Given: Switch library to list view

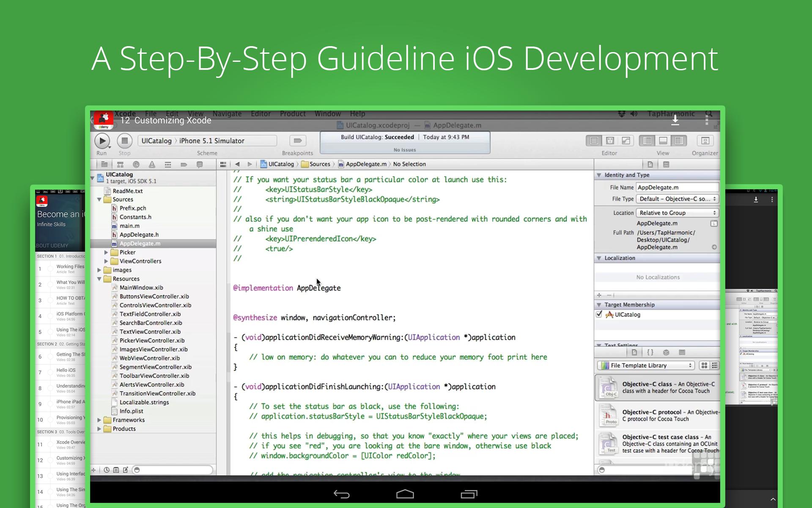Looking at the screenshot, I should pos(715,365).
